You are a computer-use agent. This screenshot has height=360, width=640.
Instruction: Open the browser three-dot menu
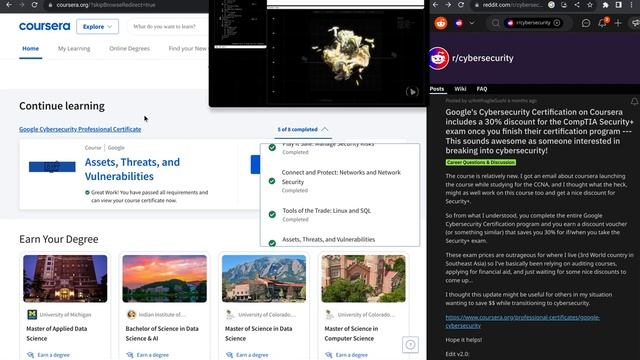[x=631, y=5]
